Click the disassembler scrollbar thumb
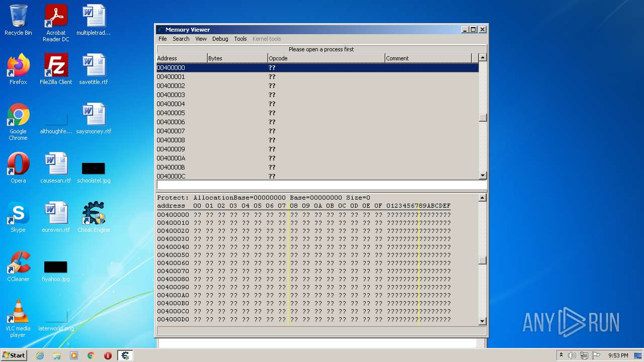Viewport: 644px width, 362px height. click(x=482, y=118)
